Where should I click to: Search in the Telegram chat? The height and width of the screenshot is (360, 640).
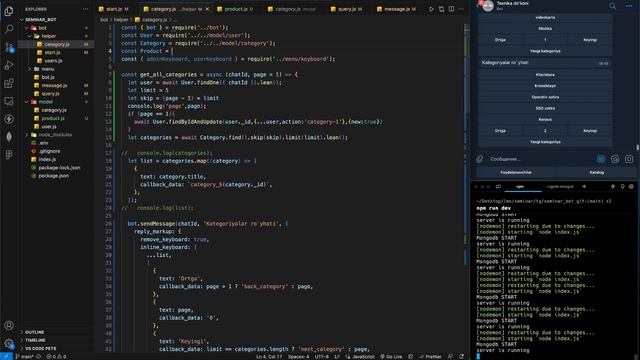[x=613, y=6]
